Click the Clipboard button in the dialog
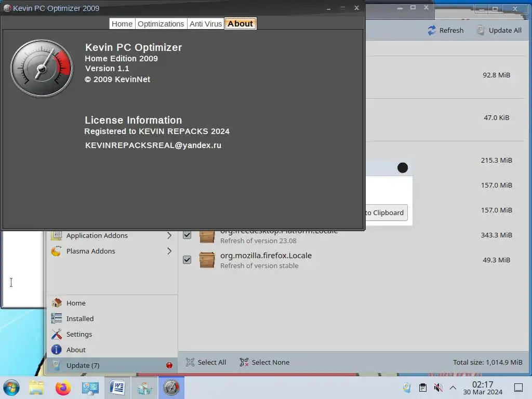This screenshot has height=399, width=532. (387, 212)
